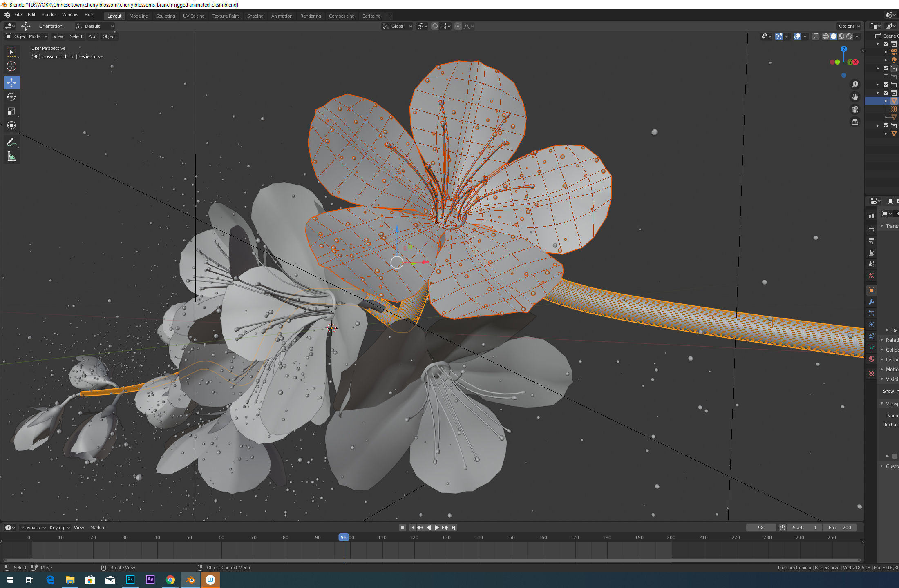Screen dimensions: 899x588
Task: Choose the Annotate pencil tool
Action: point(11,142)
